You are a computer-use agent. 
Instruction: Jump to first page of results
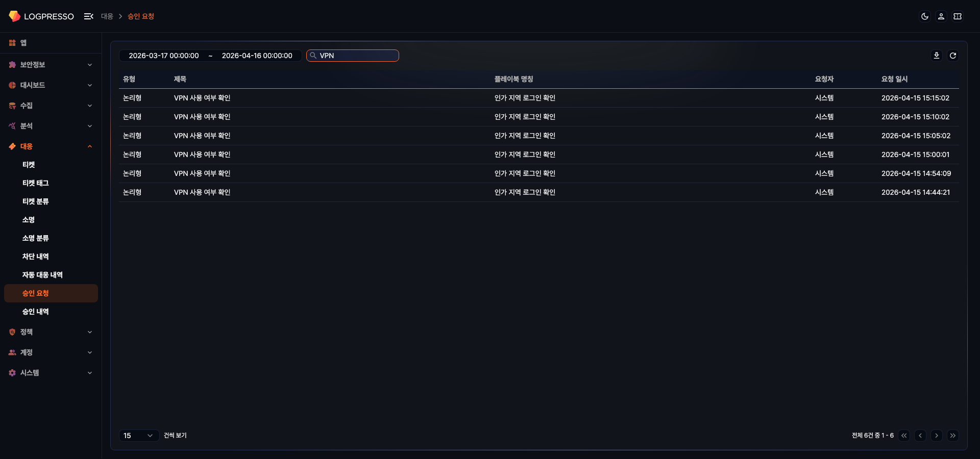pos(904,436)
